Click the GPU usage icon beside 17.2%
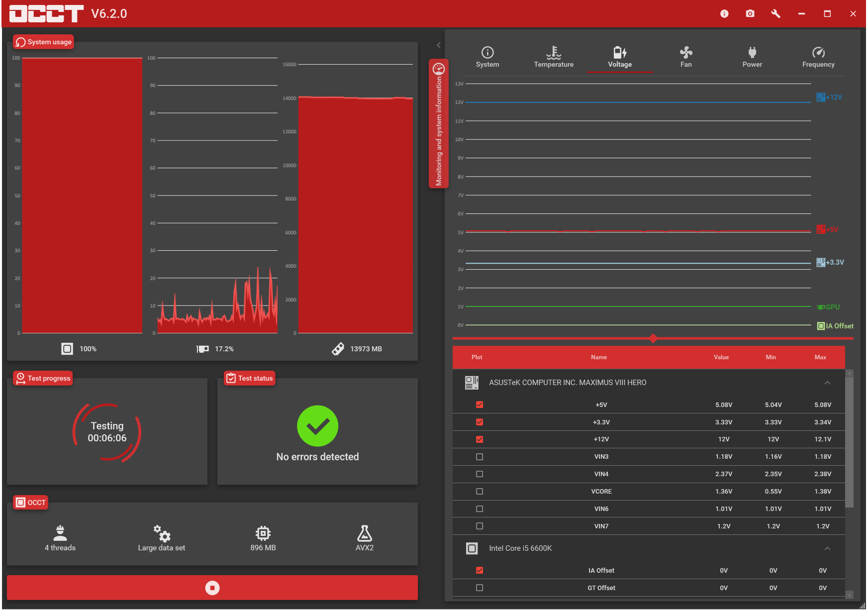Screen dimensions: 868x611 202,349
